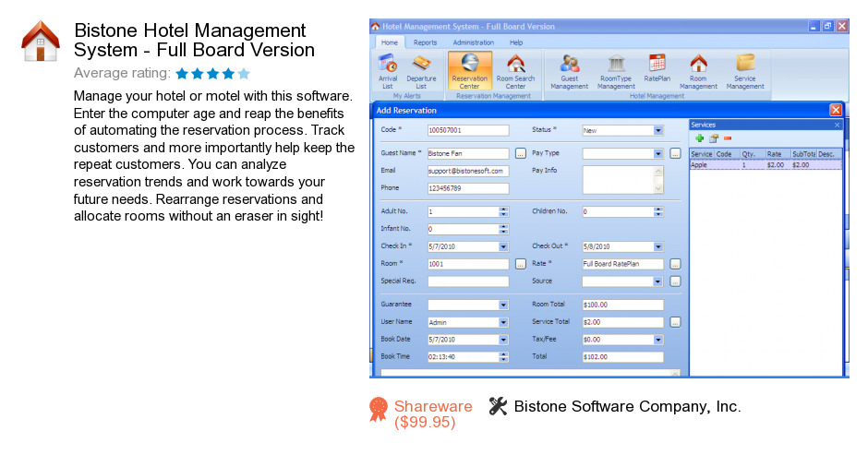Click the Service Total ellipsis button
Viewport: 868px width, 455px height.
pyautogui.click(x=675, y=322)
